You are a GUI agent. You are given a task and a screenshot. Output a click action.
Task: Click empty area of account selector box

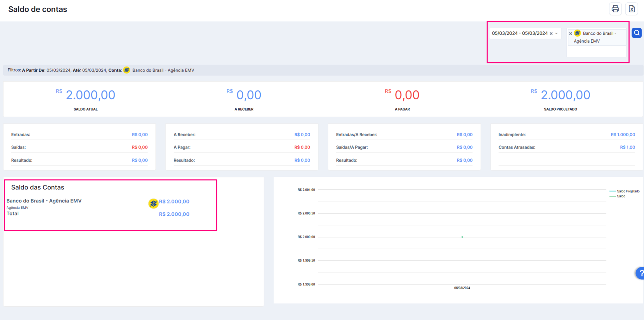click(596, 51)
